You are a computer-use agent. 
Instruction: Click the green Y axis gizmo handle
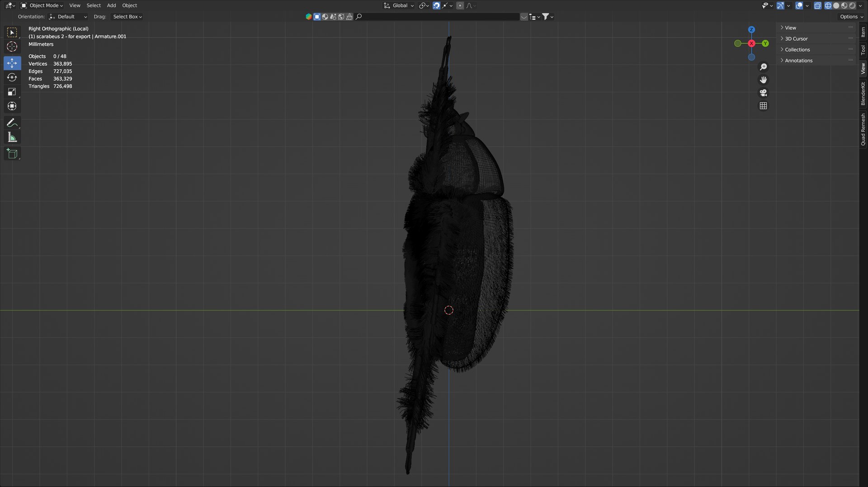(x=765, y=43)
